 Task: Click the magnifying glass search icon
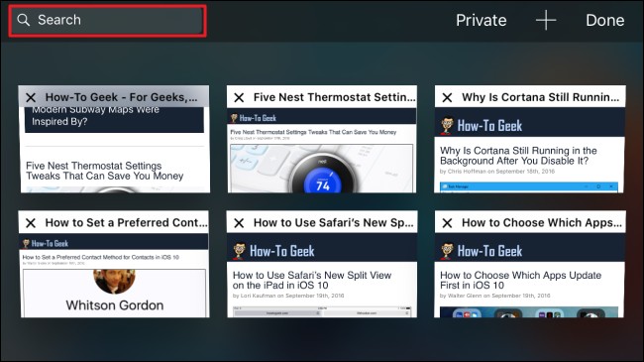(x=24, y=20)
